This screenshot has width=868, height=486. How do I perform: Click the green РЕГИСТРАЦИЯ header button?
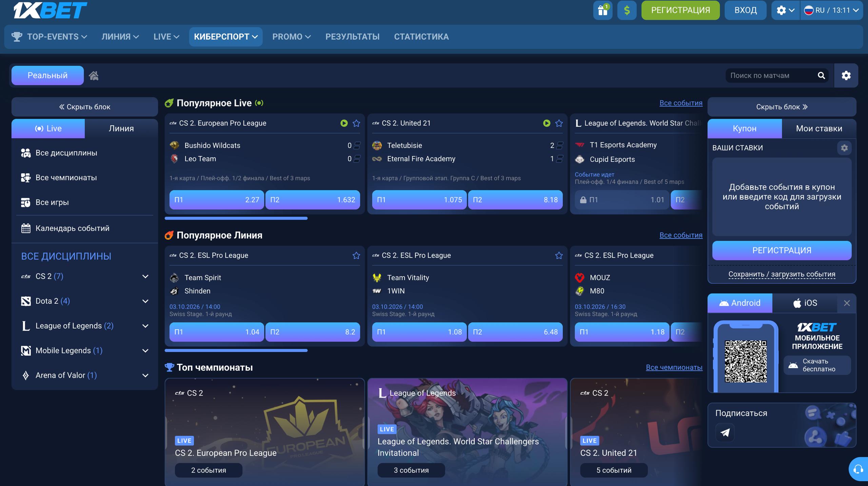click(680, 10)
